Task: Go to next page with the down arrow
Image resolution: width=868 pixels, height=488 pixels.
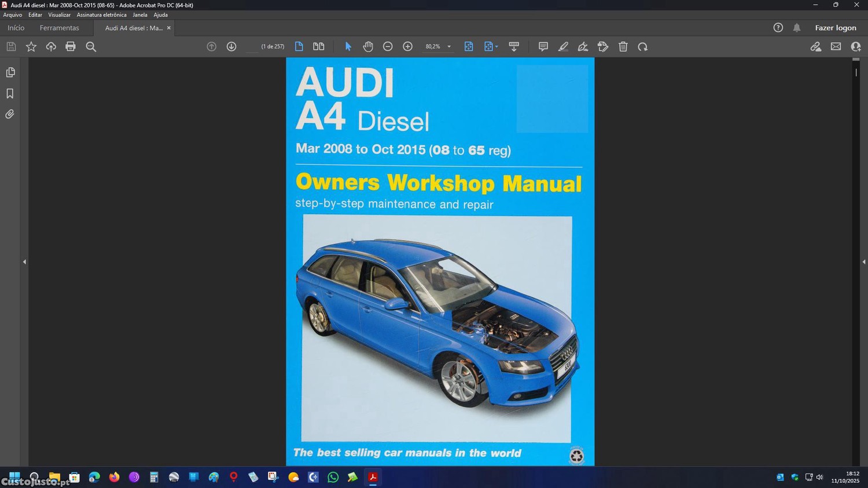Action: tap(231, 47)
